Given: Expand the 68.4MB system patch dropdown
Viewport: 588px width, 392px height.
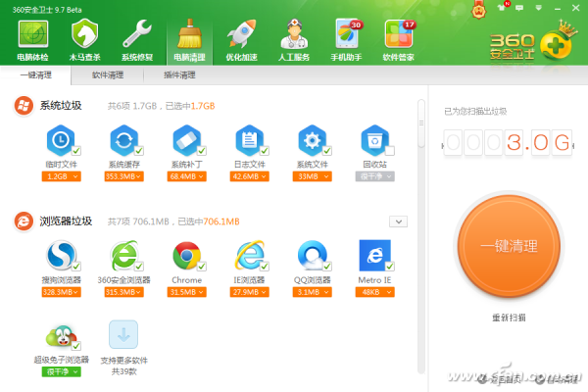Looking at the screenshot, I should [x=187, y=176].
